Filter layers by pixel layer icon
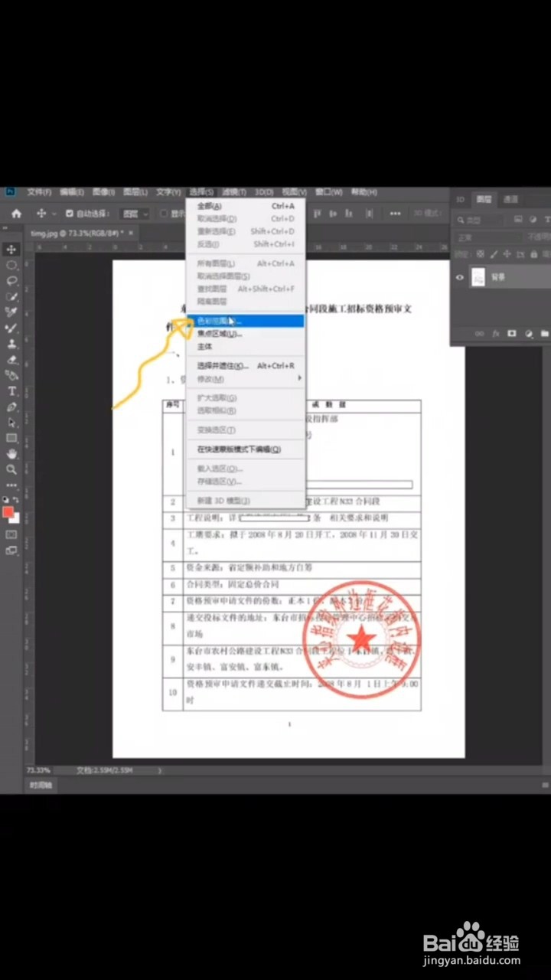 [518, 219]
